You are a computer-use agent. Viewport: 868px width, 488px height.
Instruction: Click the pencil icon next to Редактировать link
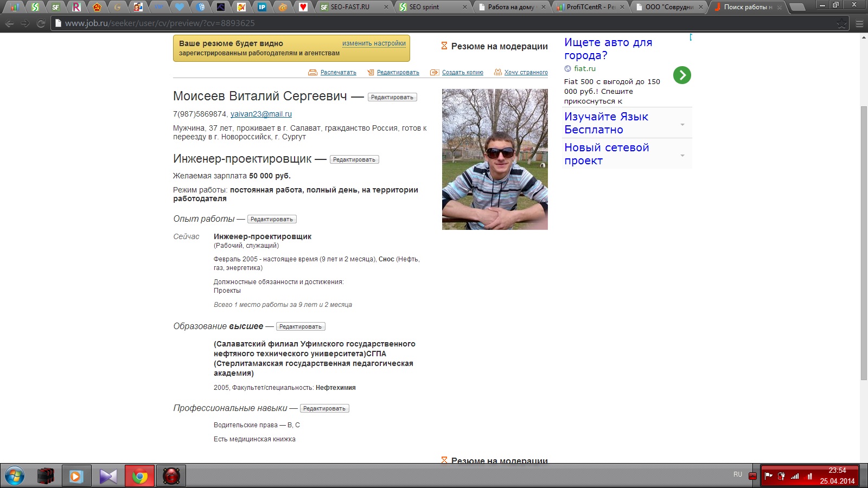point(371,72)
